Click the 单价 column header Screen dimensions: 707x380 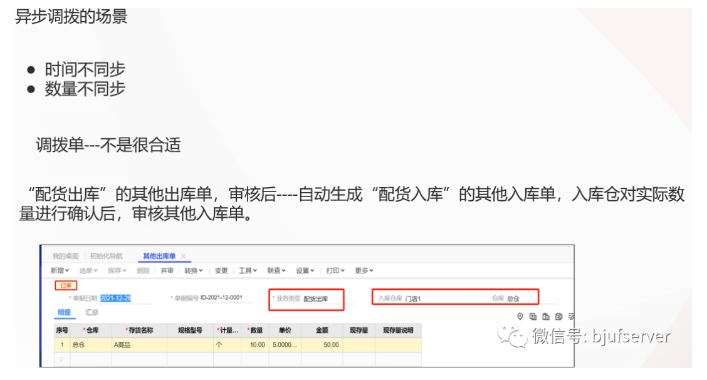[285, 330]
